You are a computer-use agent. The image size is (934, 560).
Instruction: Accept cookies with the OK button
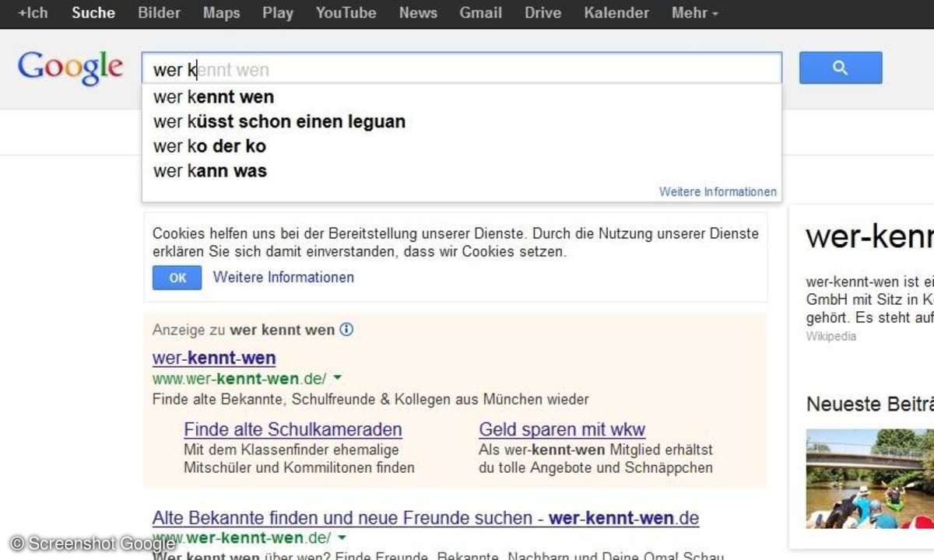(177, 278)
